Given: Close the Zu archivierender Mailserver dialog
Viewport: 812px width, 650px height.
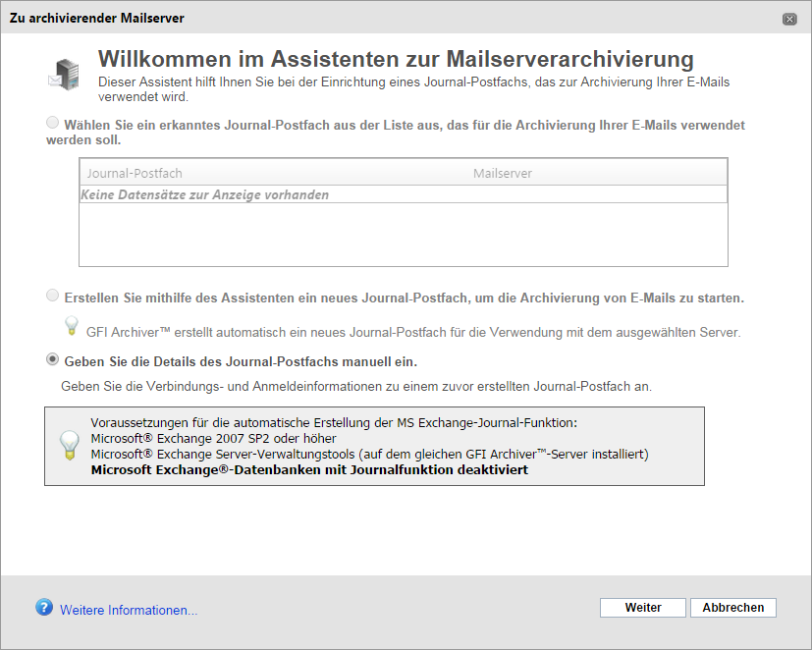Looking at the screenshot, I should coord(789,20).
